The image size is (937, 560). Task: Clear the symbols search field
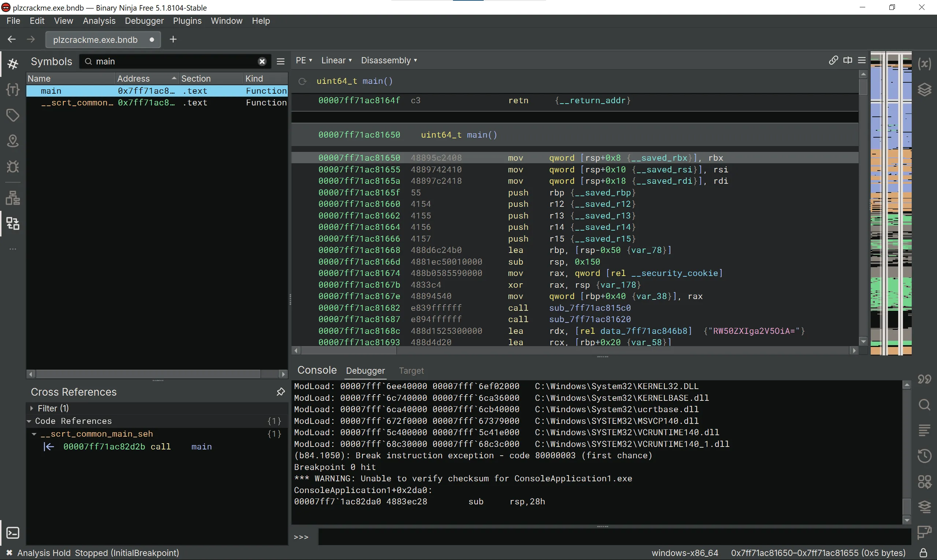point(262,61)
